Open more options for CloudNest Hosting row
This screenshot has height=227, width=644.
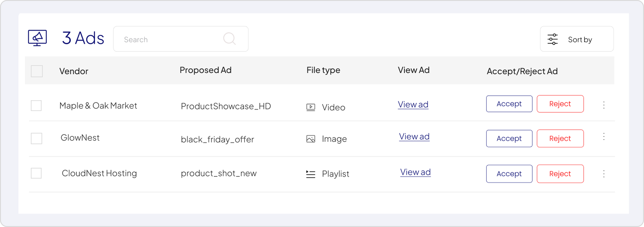coord(604,174)
